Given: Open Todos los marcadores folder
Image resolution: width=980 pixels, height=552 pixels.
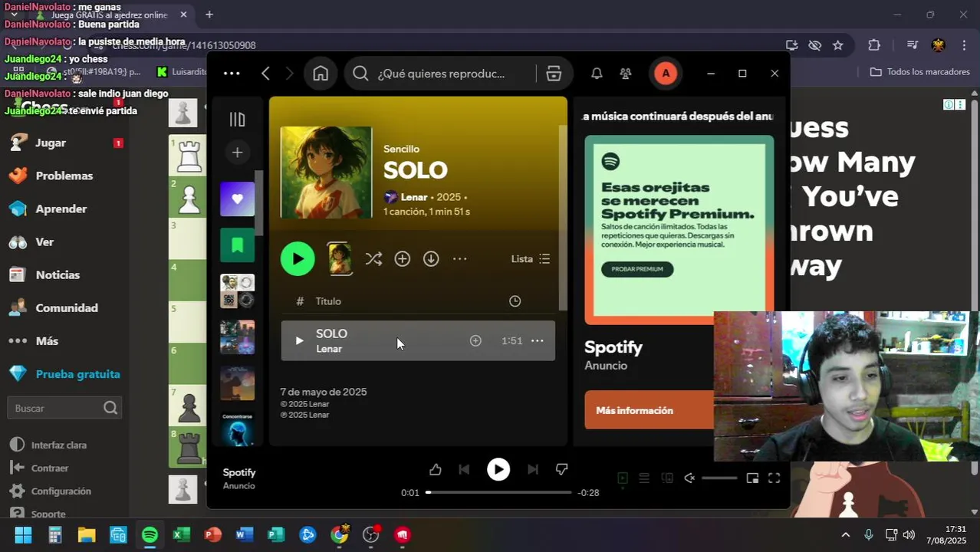Looking at the screenshot, I should [x=920, y=71].
